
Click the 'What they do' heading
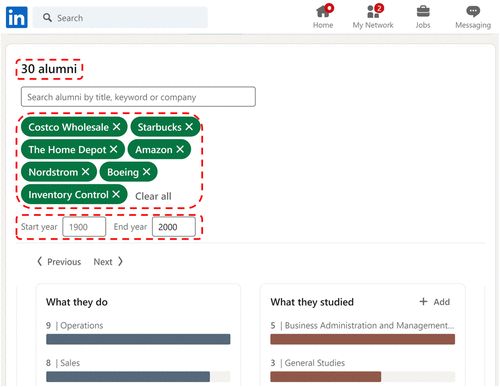tap(77, 302)
